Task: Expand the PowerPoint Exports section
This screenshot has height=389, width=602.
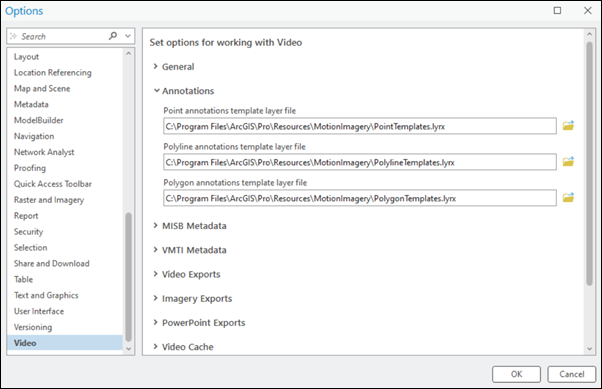Action: coord(155,322)
